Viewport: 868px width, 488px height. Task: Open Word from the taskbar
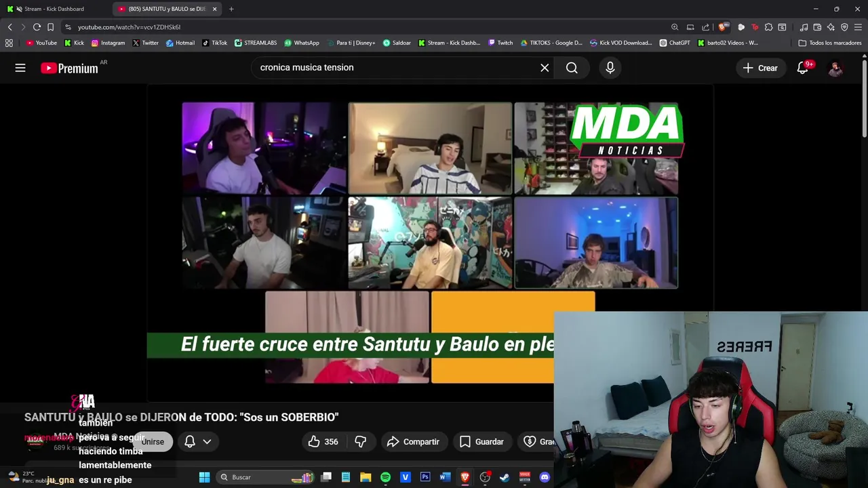(x=445, y=477)
